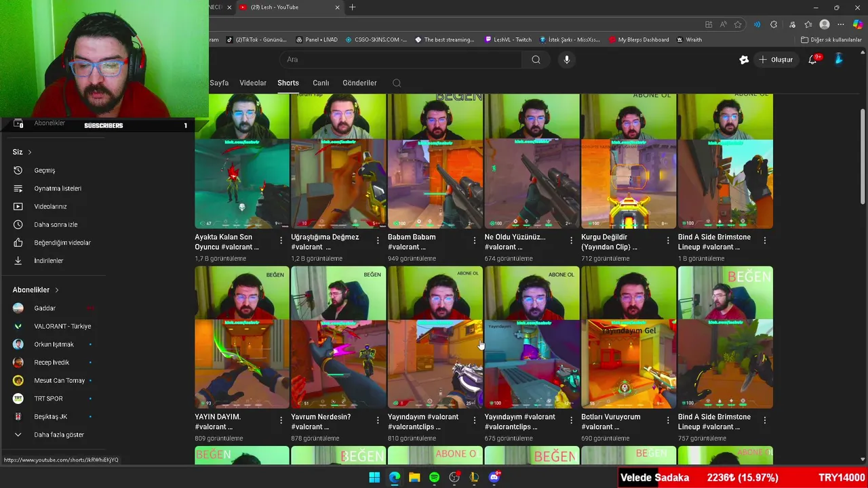Open the browser profile icon
This screenshot has width=868, height=488.
tap(825, 24)
